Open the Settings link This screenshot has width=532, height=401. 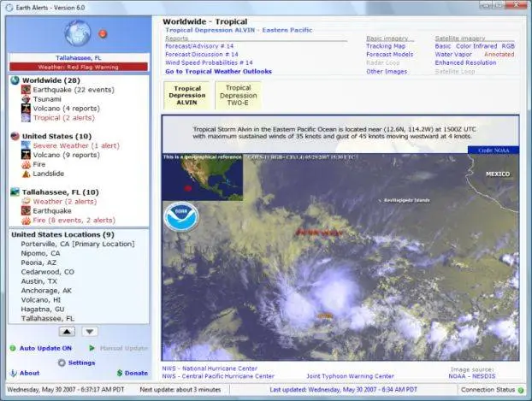pyautogui.click(x=82, y=363)
